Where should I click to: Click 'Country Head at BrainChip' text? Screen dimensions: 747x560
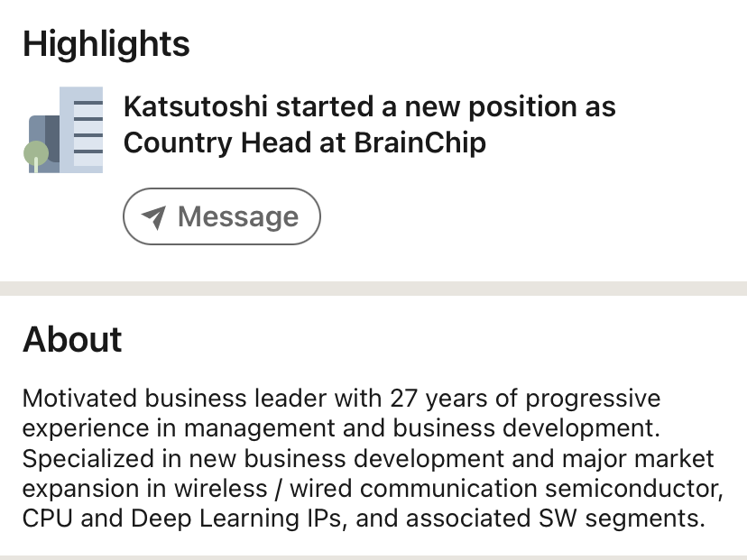304,142
